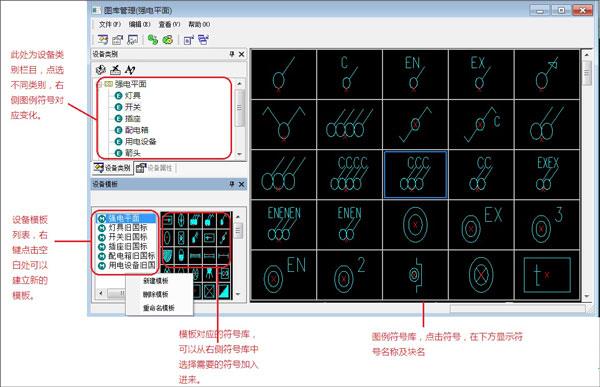
Task: Click the template symbol grid scrollbar down arrow
Action: pos(238,294)
